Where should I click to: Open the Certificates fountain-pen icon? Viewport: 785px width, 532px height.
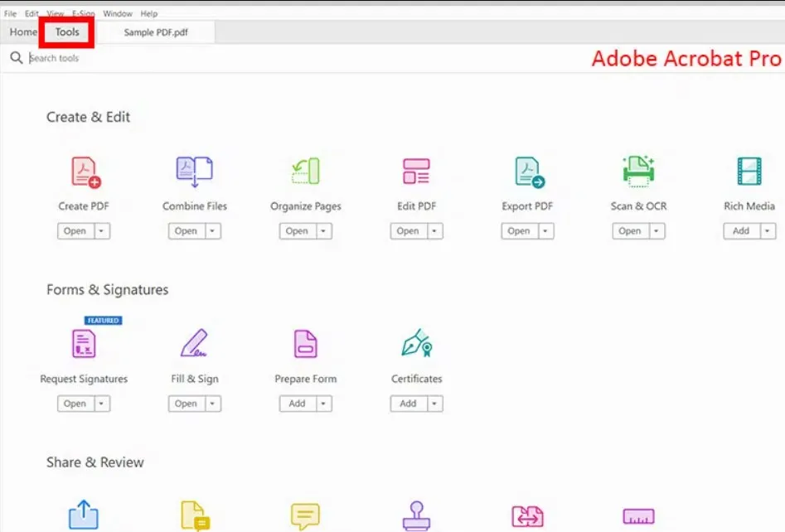[x=416, y=343]
